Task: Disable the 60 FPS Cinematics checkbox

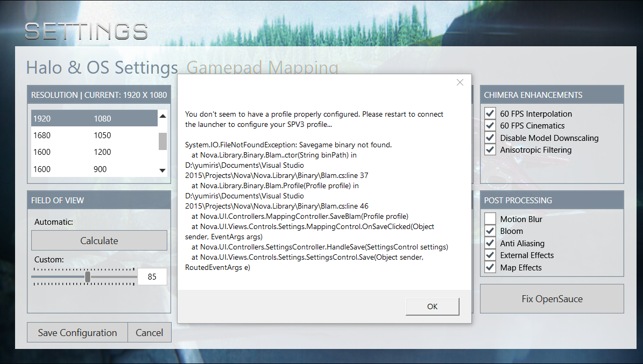Action: 490,125
